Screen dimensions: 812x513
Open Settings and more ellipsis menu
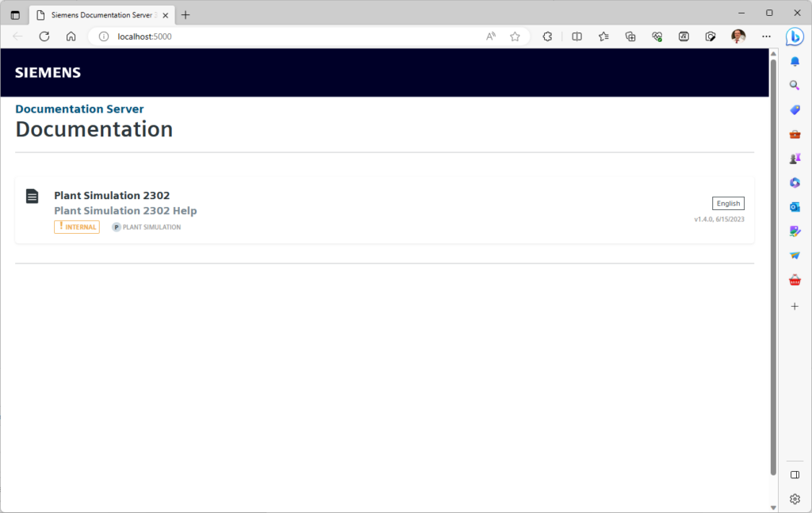pos(766,36)
